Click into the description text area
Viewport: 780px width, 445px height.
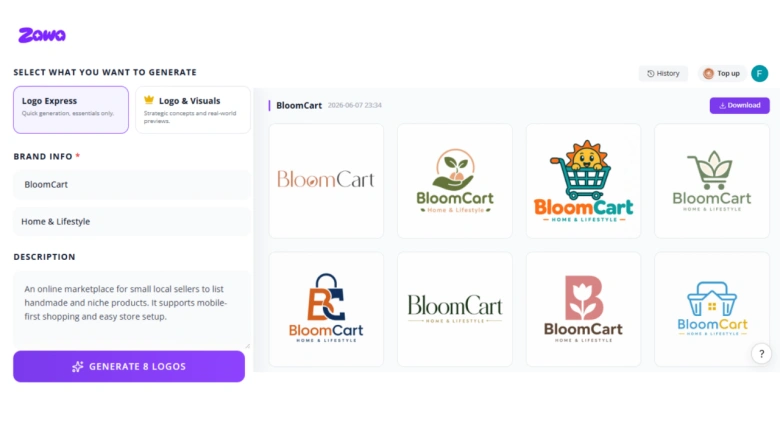[132, 309]
